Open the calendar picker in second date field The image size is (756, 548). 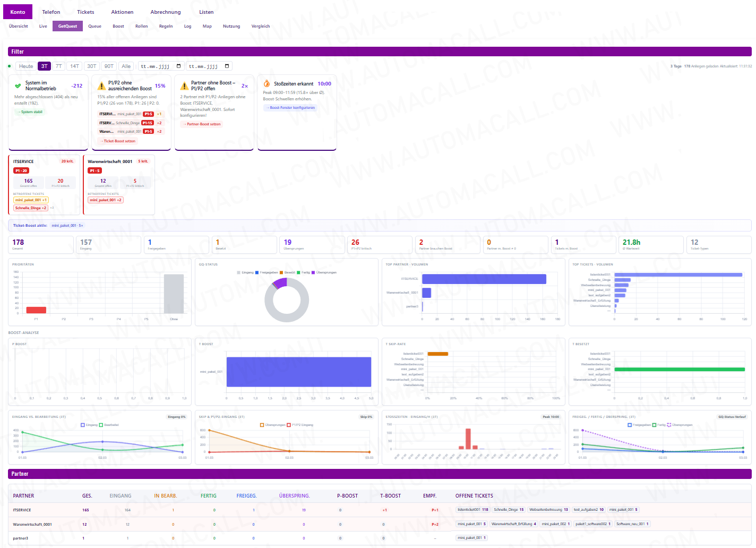pyautogui.click(x=227, y=66)
